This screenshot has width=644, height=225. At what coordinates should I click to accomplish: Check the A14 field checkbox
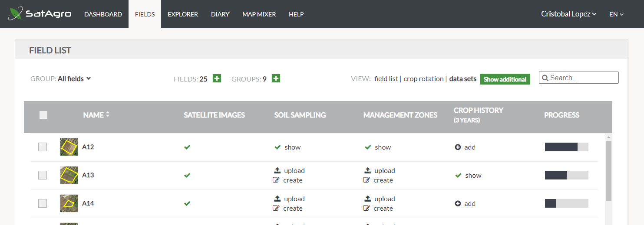pyautogui.click(x=43, y=203)
